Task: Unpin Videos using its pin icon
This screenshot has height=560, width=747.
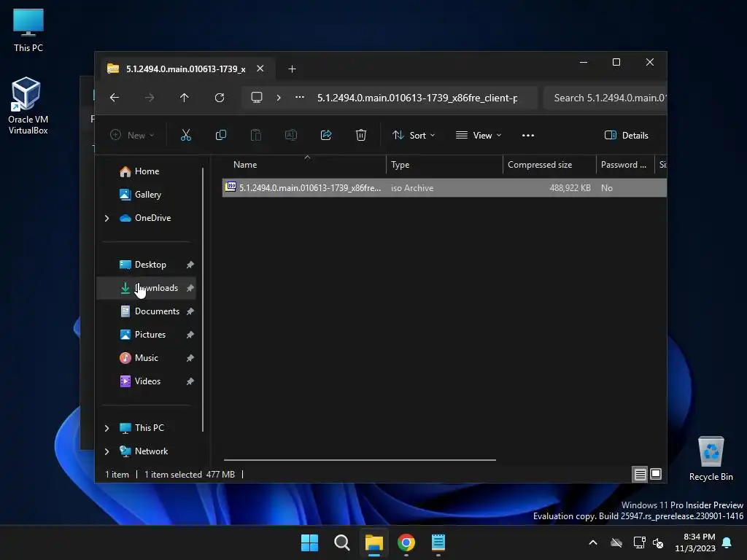Action: [x=190, y=381]
